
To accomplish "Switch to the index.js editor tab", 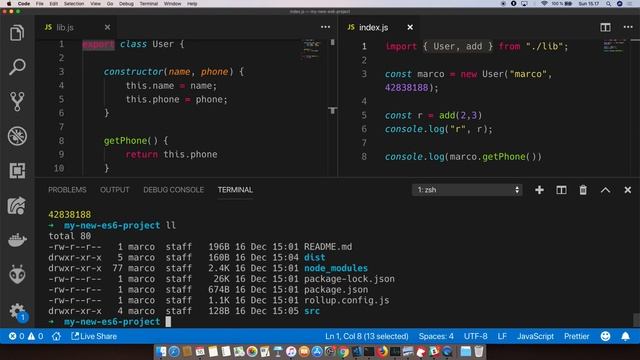I will coord(373,27).
